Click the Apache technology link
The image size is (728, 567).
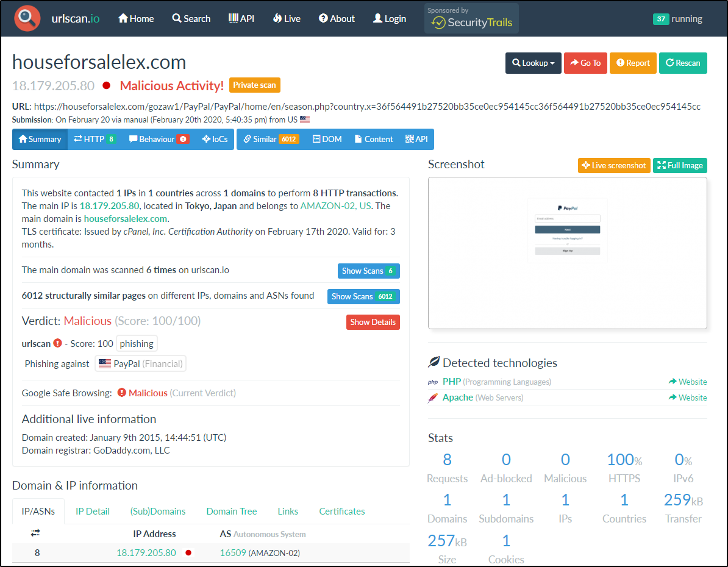pyautogui.click(x=458, y=398)
